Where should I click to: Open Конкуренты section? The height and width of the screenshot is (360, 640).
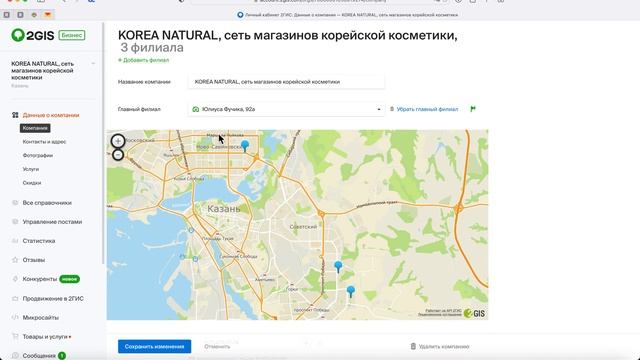coord(40,279)
